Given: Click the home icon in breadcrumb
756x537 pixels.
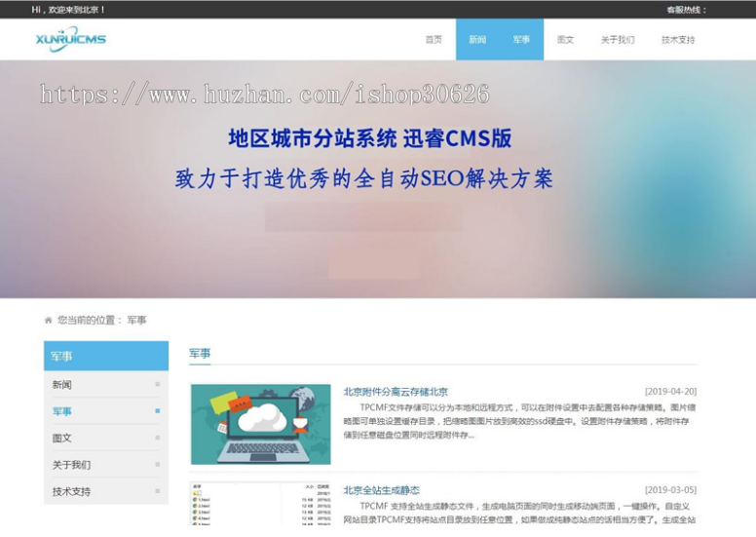Looking at the screenshot, I should (x=48, y=320).
